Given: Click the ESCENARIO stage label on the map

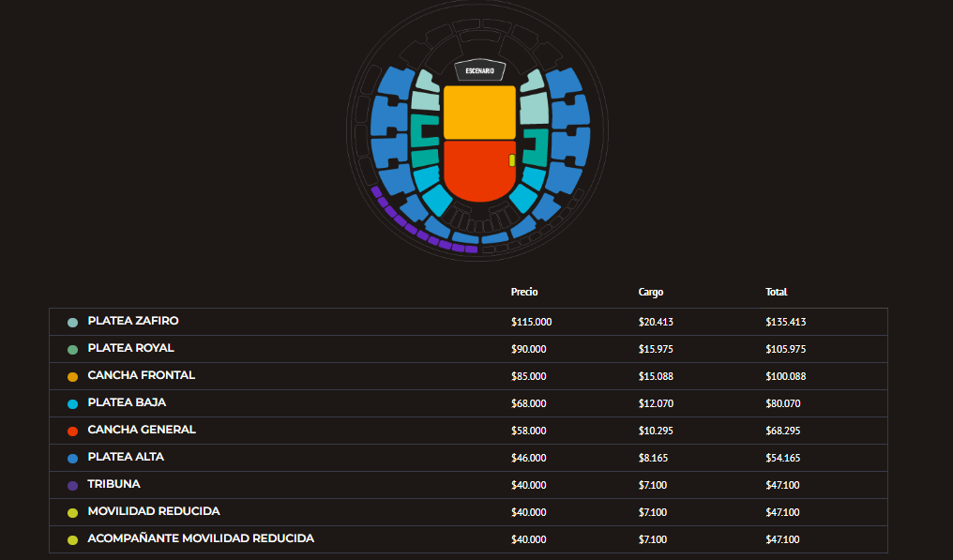Looking at the screenshot, I should click(479, 70).
